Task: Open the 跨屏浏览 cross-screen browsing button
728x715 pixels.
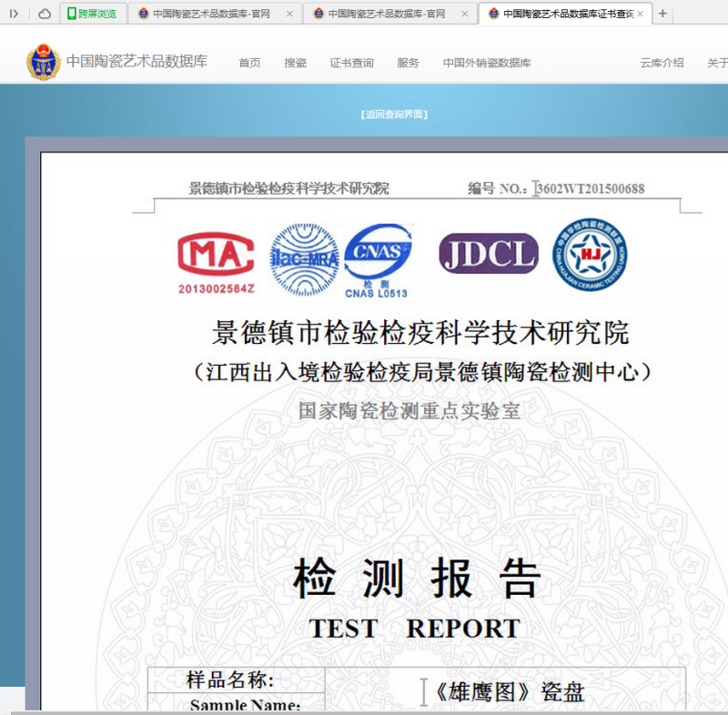Action: click(92, 14)
